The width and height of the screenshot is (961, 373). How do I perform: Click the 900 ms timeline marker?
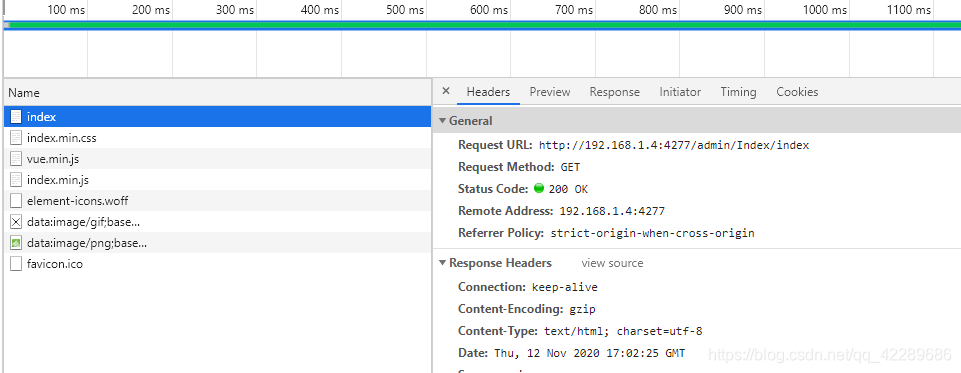point(743,10)
